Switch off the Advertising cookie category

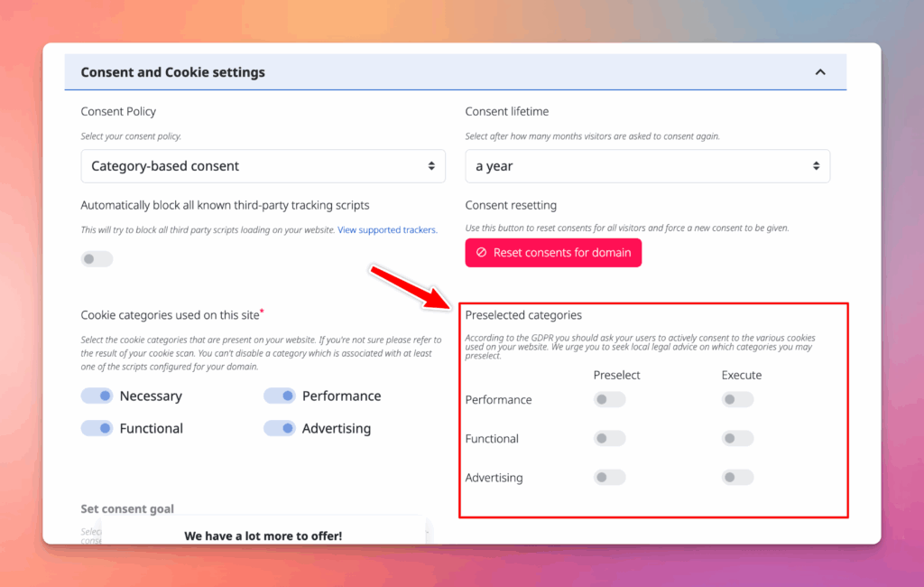280,429
